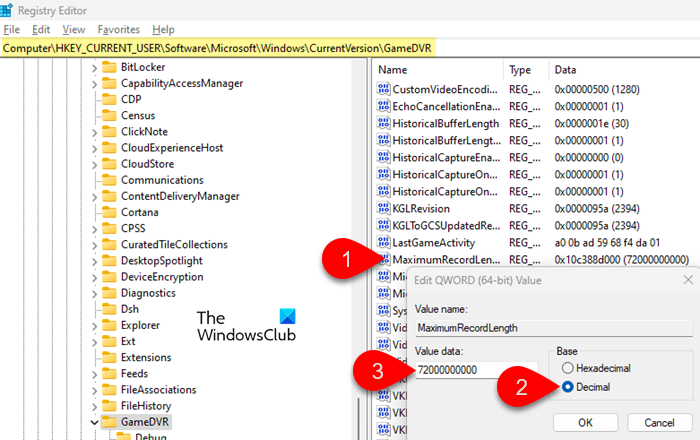700x440 pixels.
Task: Open the View menu
Action: coord(74,29)
